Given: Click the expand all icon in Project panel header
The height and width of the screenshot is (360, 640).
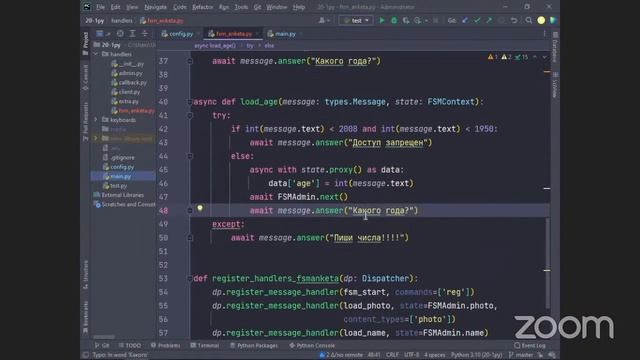Looking at the screenshot, I should tap(132, 34).
